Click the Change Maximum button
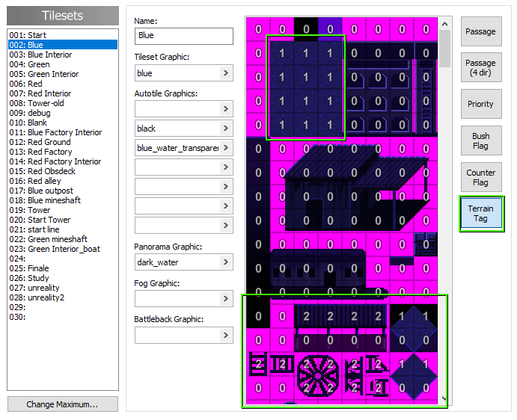 [63, 404]
